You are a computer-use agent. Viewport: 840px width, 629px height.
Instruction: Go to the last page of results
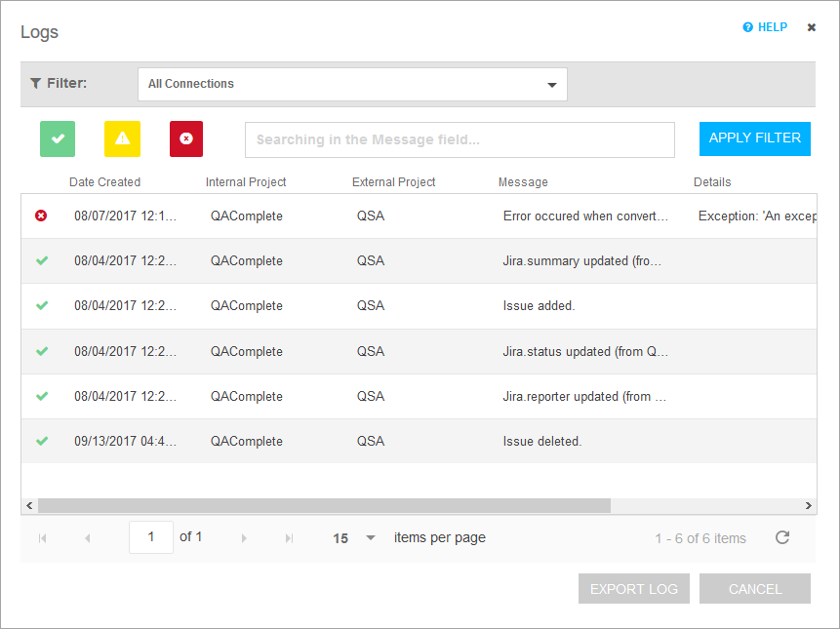coord(288,536)
